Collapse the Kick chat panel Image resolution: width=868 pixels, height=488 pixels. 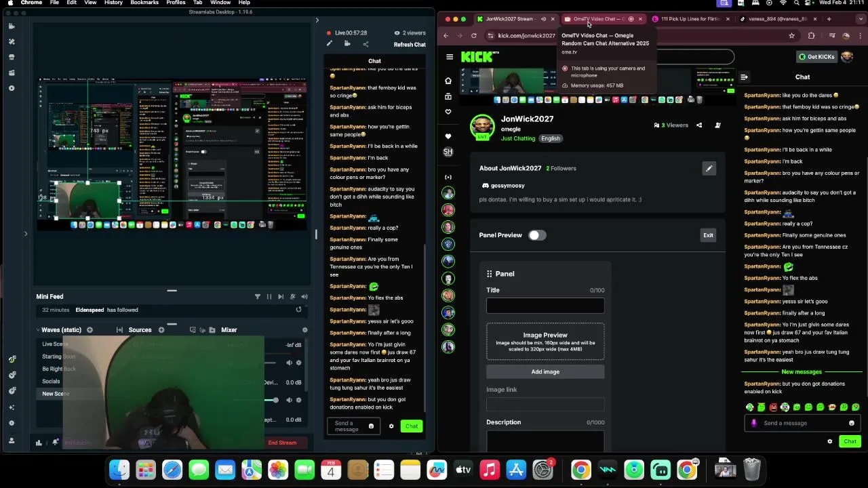tap(744, 77)
